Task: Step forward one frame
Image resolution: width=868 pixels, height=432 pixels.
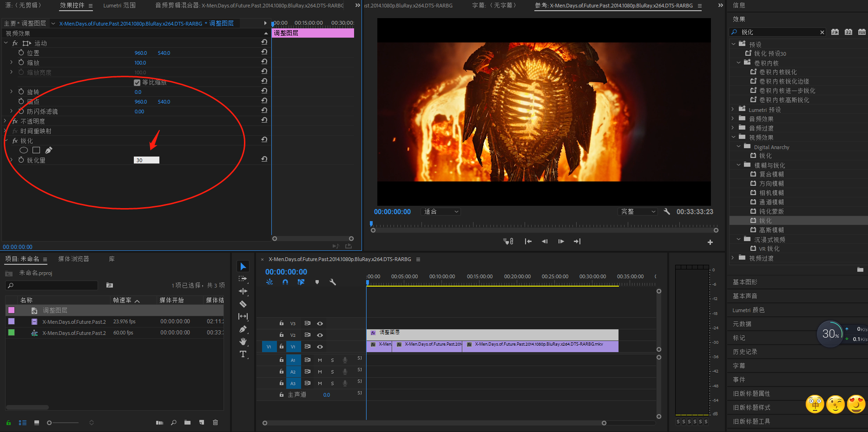Action: pyautogui.click(x=561, y=241)
